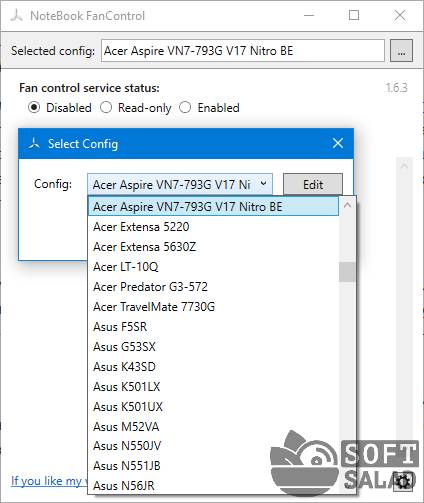Close the NoteBook FanControl window

(400, 15)
